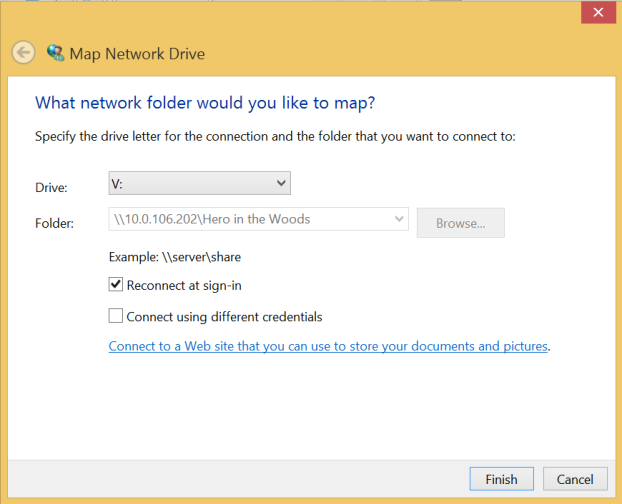Click the Folder: label
This screenshot has height=504, width=622.
(54, 223)
